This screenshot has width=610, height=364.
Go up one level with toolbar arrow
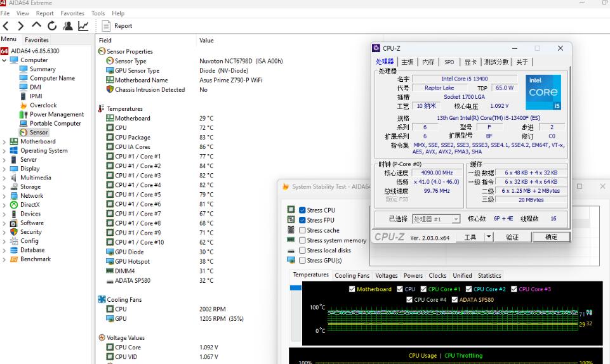[x=36, y=25]
